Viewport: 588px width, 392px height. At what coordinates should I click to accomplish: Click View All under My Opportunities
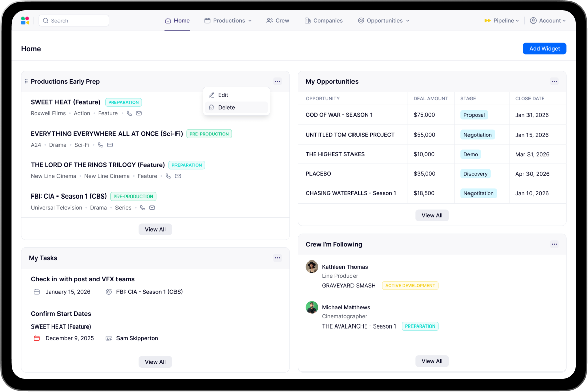[x=432, y=216]
